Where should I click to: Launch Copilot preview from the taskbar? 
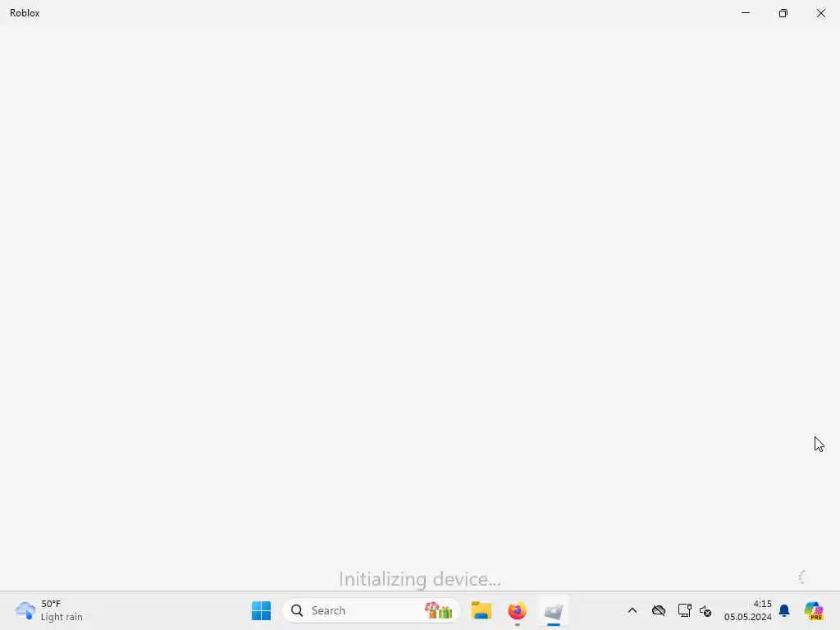(x=814, y=610)
